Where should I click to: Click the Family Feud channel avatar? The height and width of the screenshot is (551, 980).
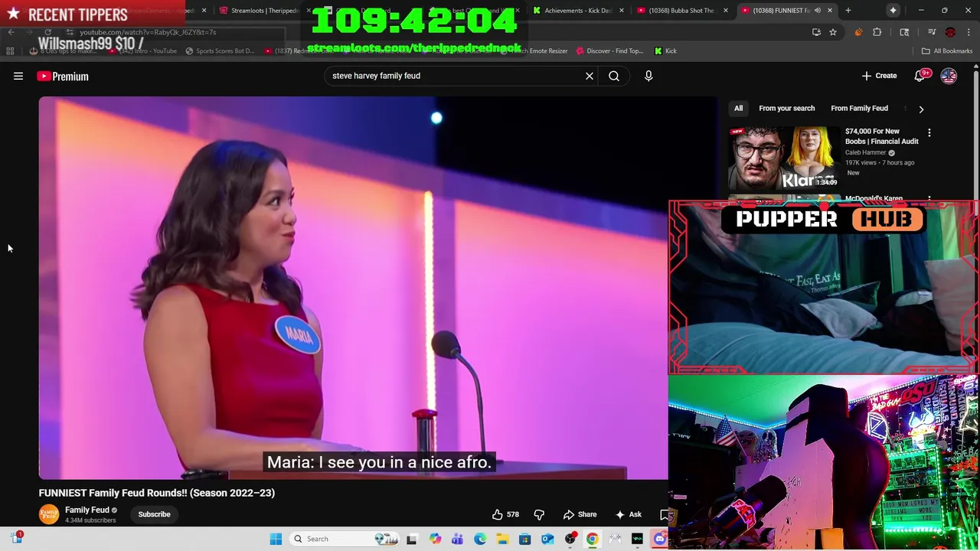49,514
